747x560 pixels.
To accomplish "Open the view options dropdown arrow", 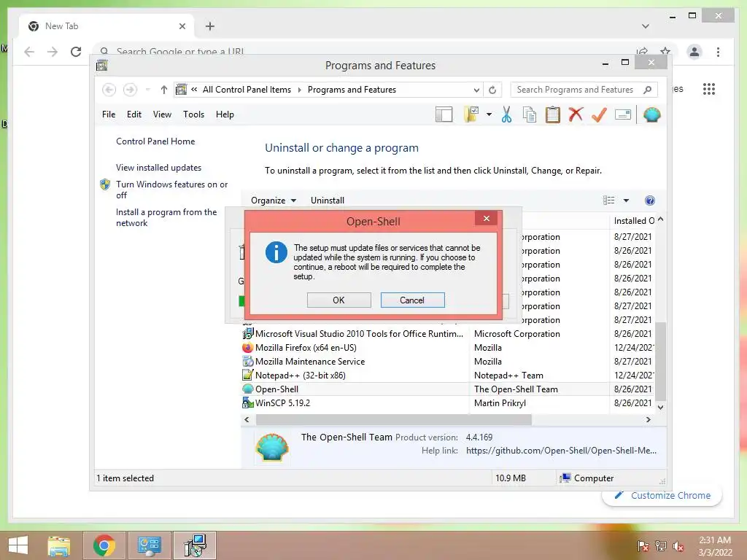I will [x=626, y=201].
